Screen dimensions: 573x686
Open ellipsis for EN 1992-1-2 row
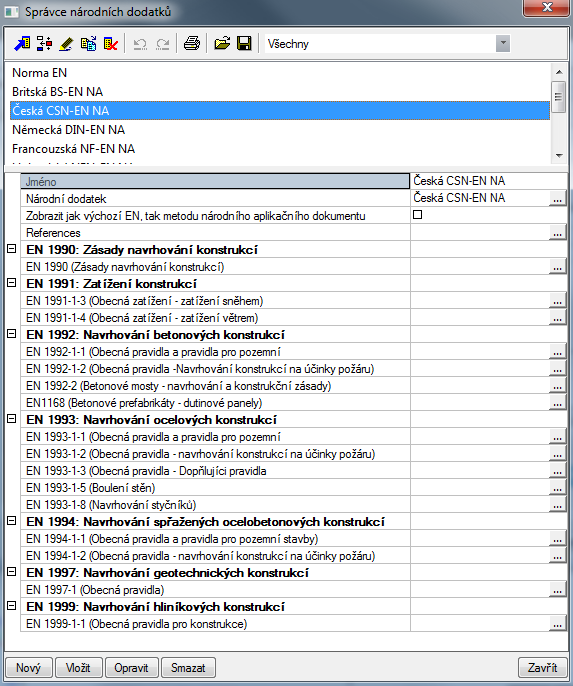coord(557,369)
